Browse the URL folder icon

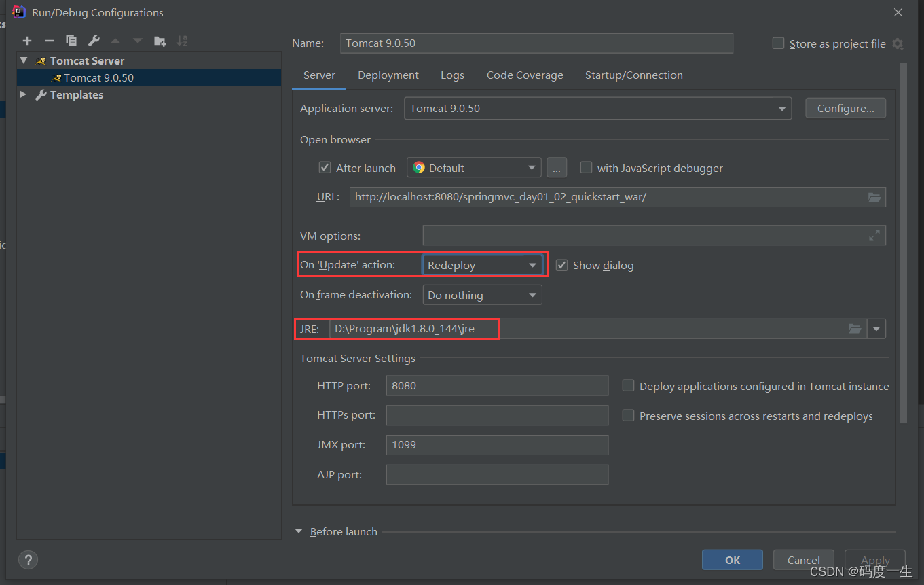point(874,197)
